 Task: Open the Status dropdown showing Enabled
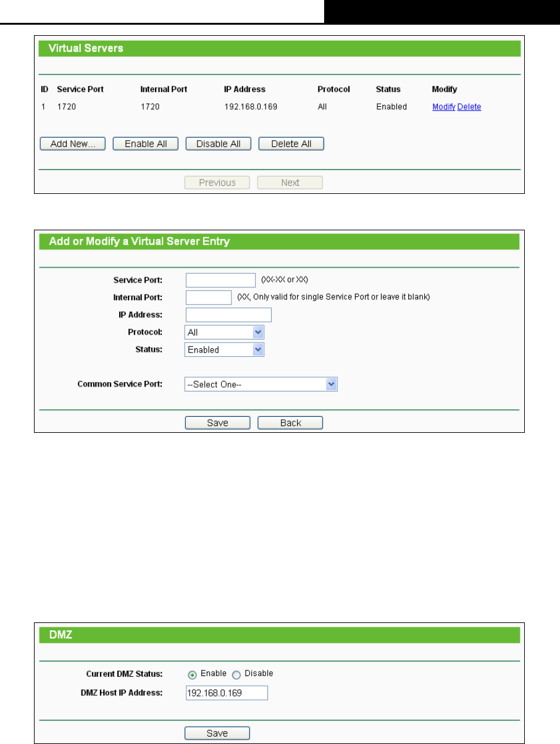tap(225, 349)
